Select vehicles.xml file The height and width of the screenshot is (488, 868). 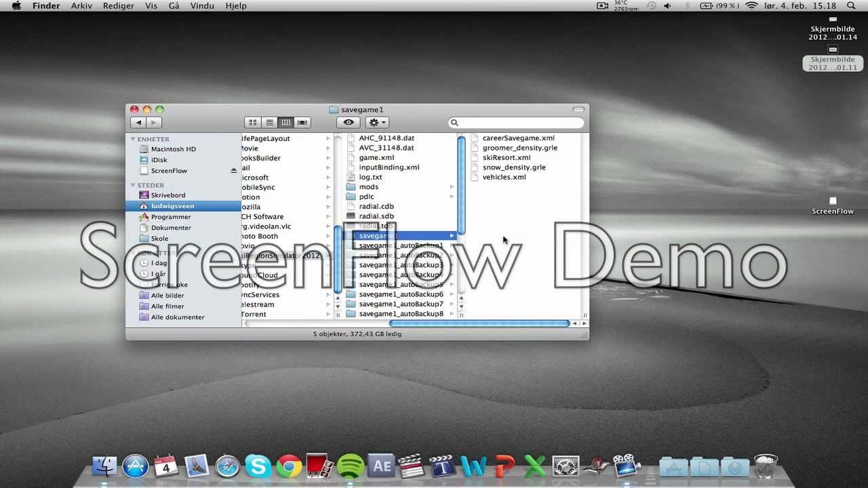(x=504, y=177)
